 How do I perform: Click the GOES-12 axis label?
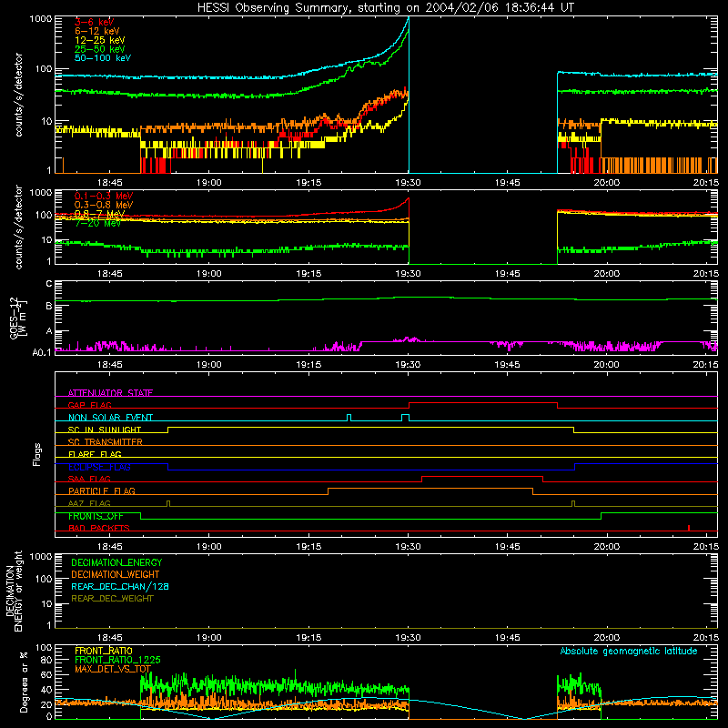click(x=17, y=318)
